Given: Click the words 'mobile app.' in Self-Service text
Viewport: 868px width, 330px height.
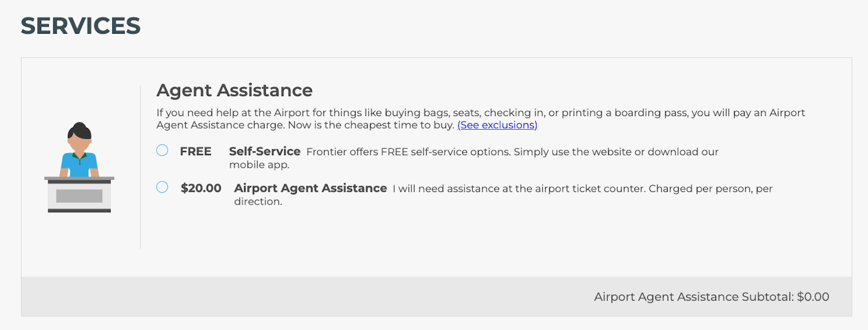Looking at the screenshot, I should pyautogui.click(x=259, y=165).
